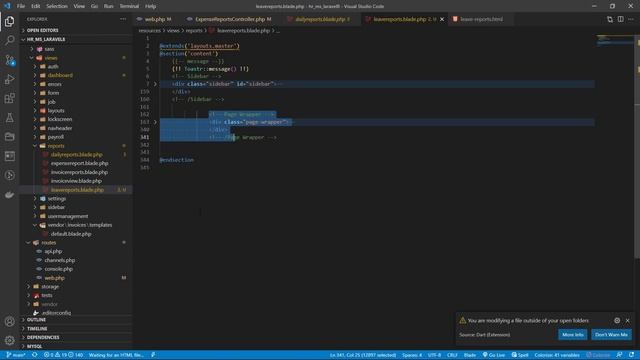The image size is (640, 360).
Task: Open the Explorer view in activity bar
Action: click(9, 21)
